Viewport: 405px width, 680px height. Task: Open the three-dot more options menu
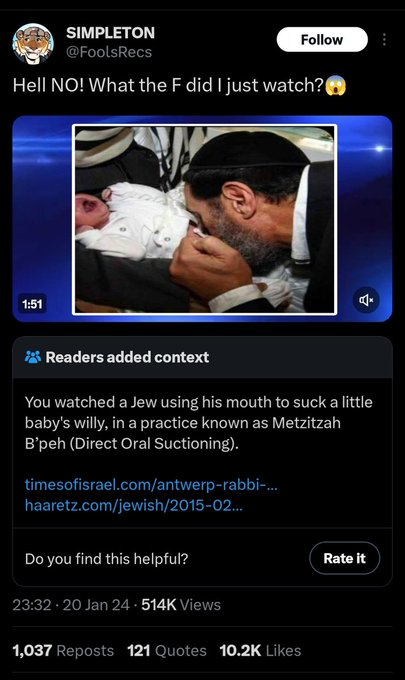coord(384,39)
